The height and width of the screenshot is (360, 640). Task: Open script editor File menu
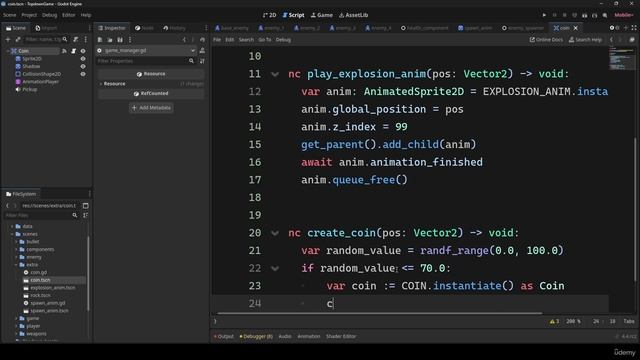pos(217,40)
